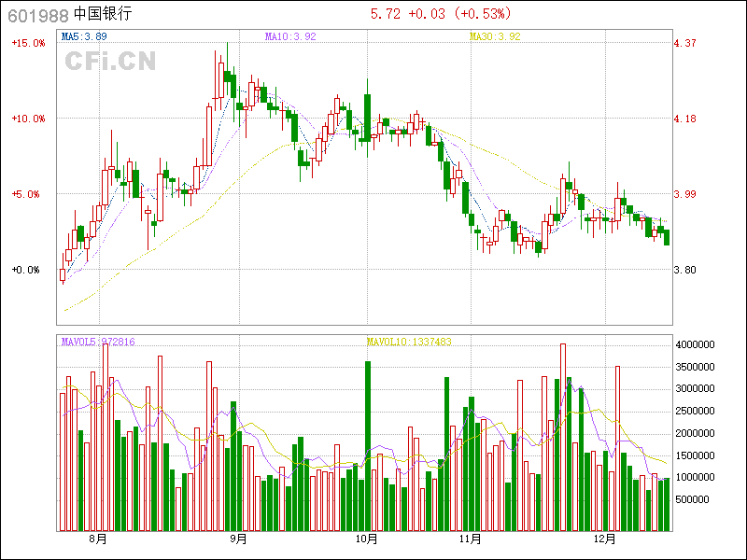Select the MA5:3.89 indicator label

click(x=84, y=36)
